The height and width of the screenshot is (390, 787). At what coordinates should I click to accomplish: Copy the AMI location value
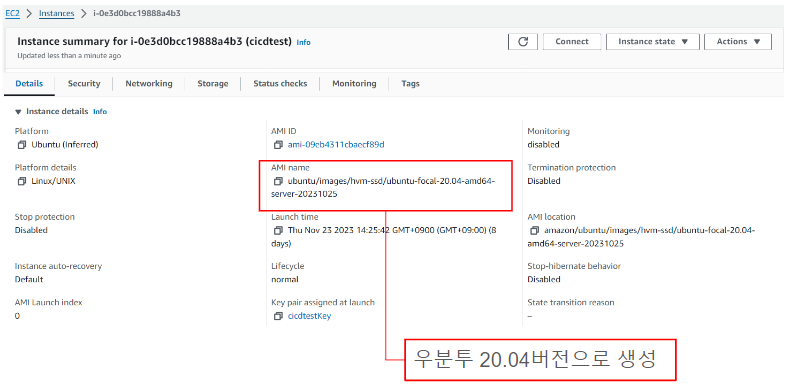(x=535, y=230)
